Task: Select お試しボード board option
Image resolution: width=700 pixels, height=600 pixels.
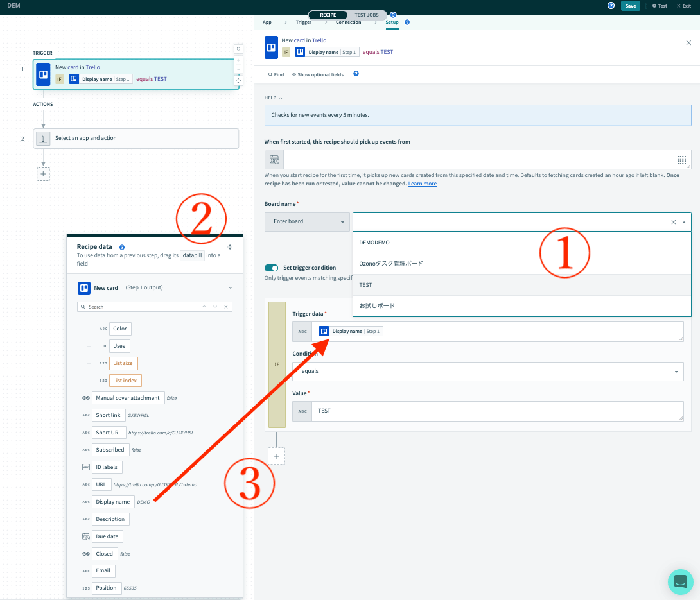Action: 522,306
